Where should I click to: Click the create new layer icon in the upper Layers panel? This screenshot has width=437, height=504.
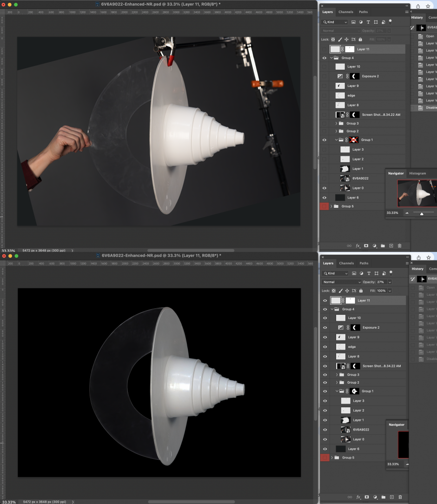[391, 245]
